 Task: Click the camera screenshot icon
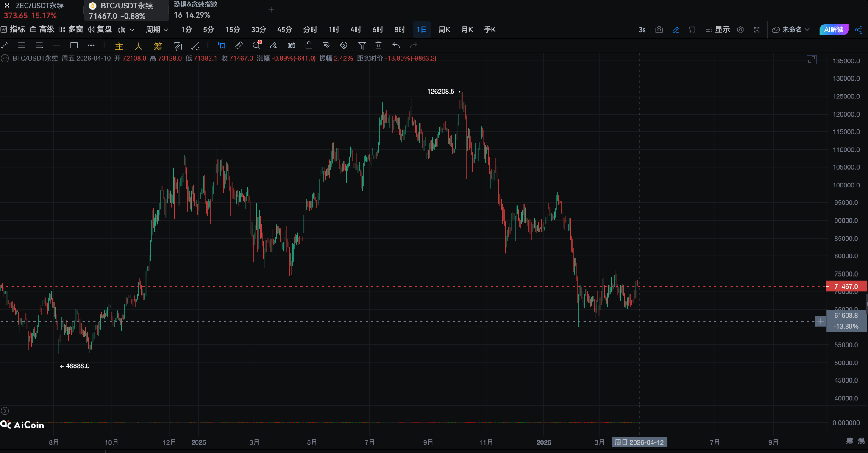pyautogui.click(x=659, y=30)
